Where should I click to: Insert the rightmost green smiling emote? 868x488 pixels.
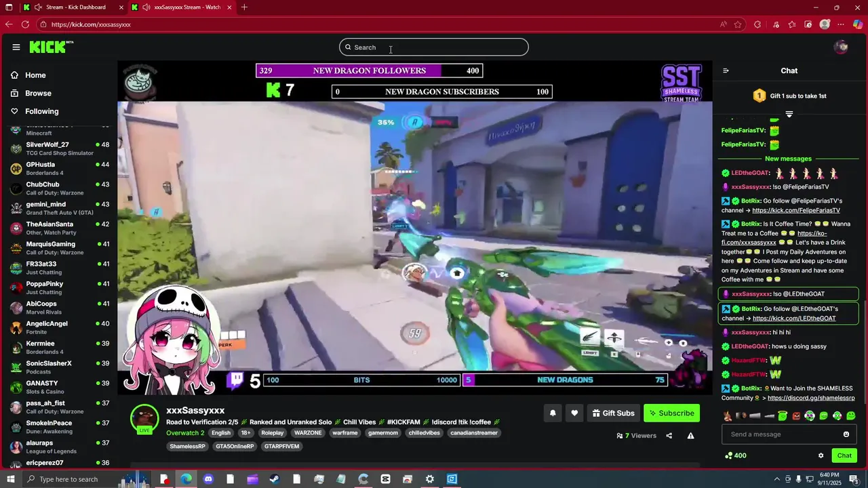click(x=851, y=415)
